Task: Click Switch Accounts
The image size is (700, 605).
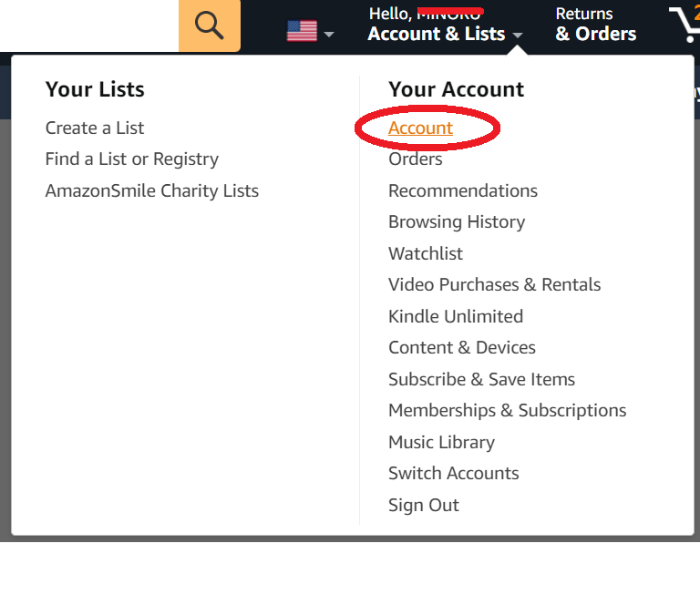Action: (454, 474)
